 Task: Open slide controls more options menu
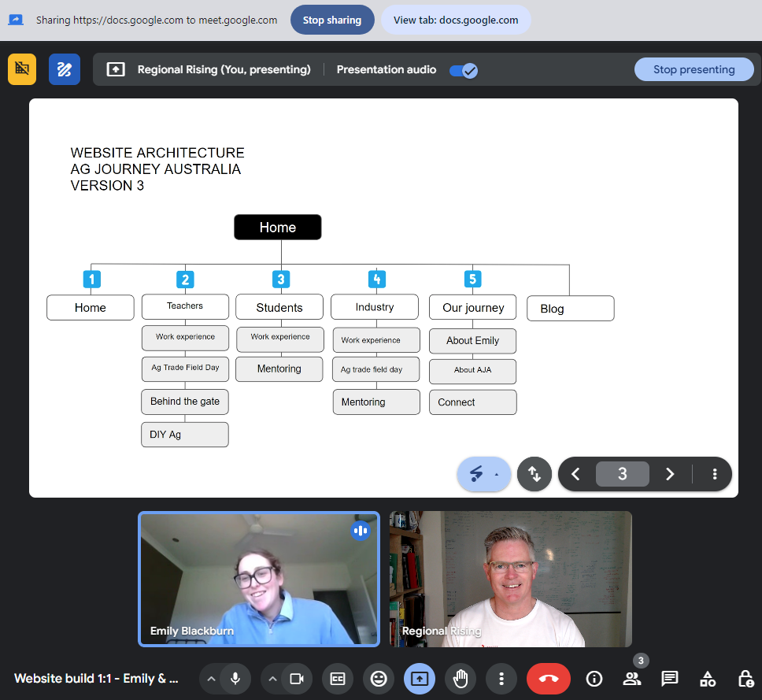point(715,474)
